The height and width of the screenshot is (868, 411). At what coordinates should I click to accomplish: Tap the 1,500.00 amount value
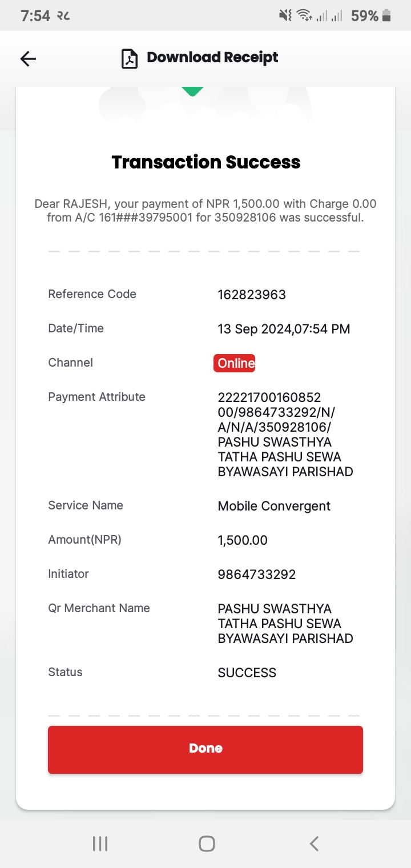click(x=243, y=540)
